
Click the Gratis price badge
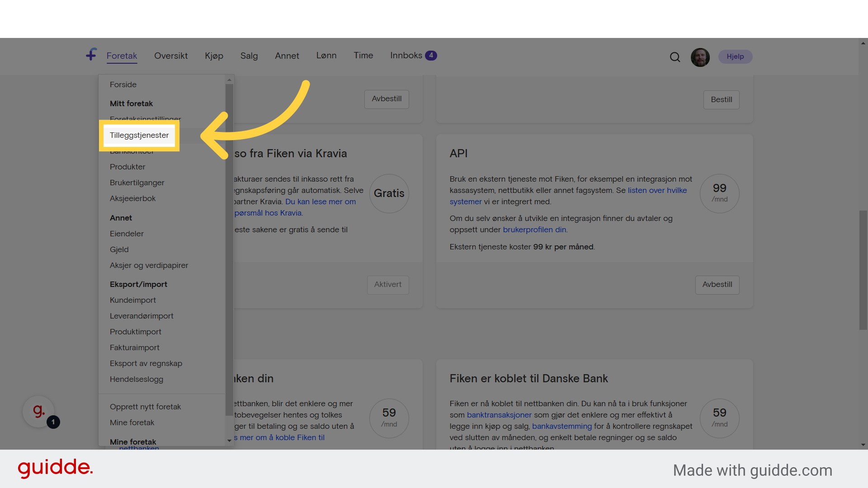(x=389, y=193)
